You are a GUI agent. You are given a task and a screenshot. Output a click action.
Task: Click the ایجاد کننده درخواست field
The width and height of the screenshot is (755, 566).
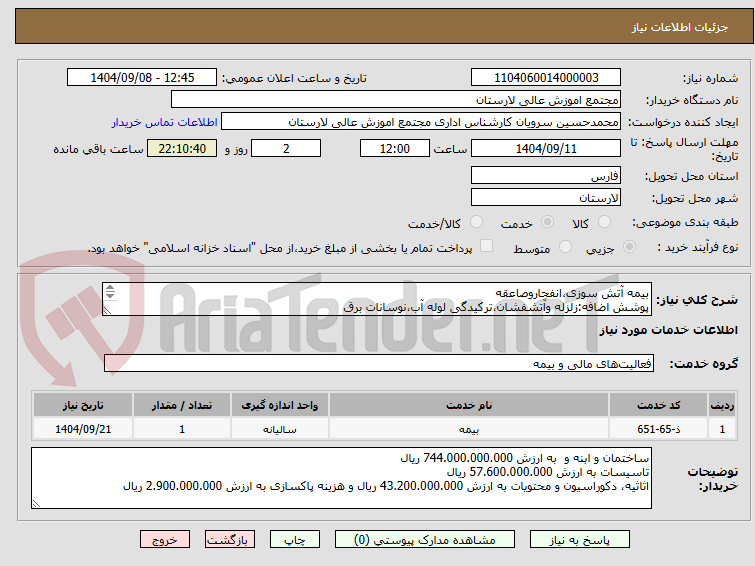tap(420, 122)
